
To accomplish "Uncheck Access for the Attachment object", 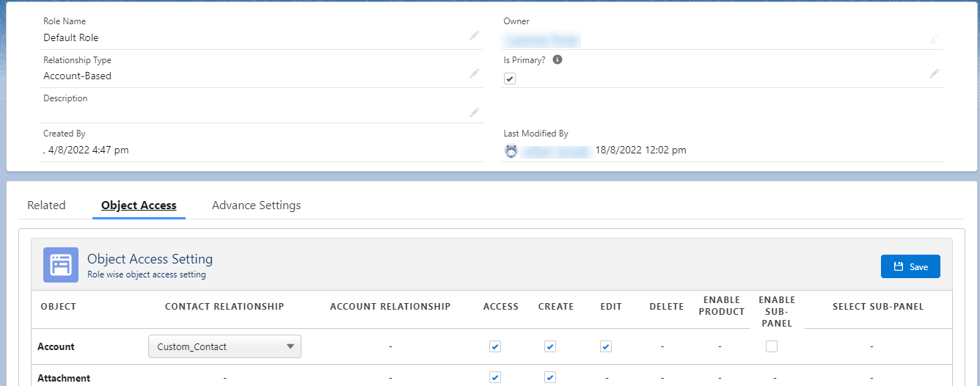I will [495, 377].
